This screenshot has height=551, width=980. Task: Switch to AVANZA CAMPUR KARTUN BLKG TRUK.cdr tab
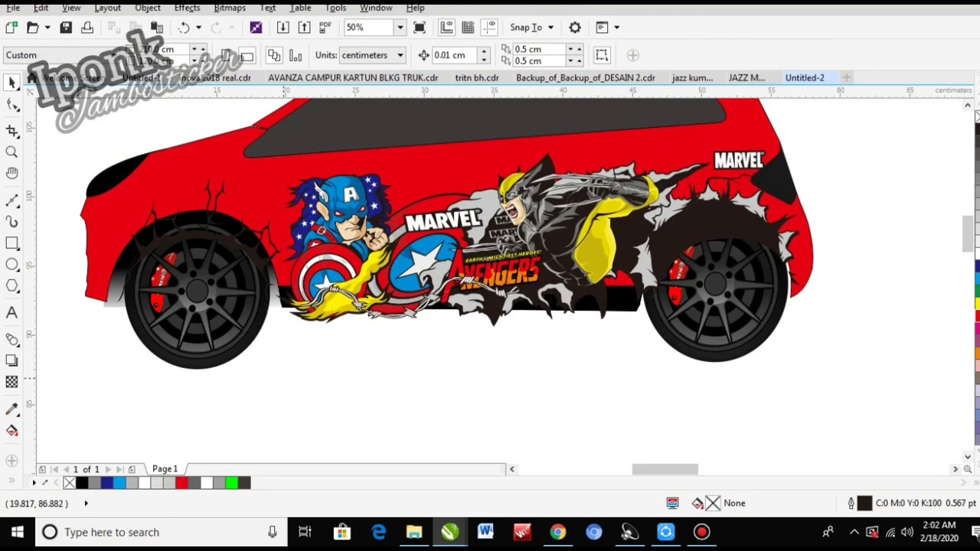click(353, 77)
